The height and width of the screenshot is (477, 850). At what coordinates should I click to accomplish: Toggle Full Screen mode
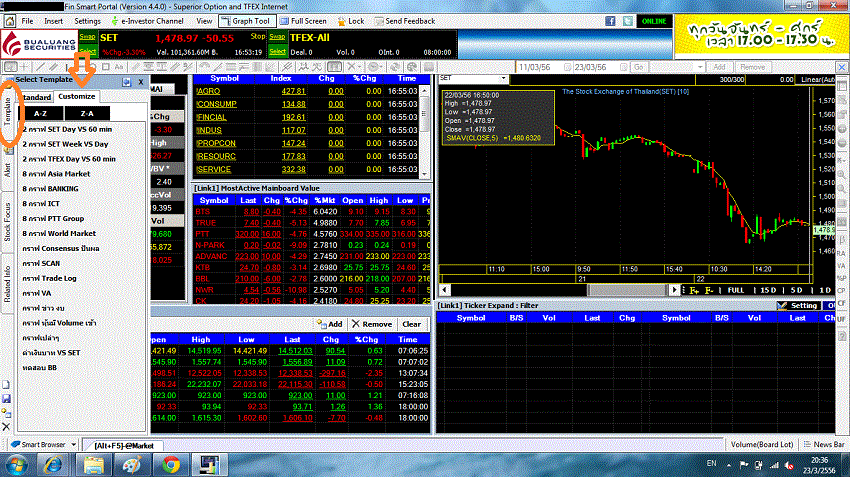coord(303,21)
